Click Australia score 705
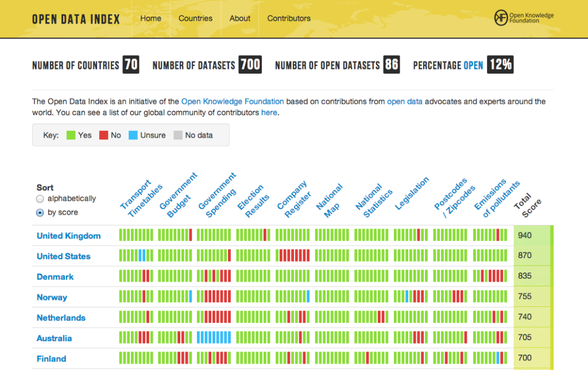The width and height of the screenshot is (588, 370). click(x=525, y=337)
